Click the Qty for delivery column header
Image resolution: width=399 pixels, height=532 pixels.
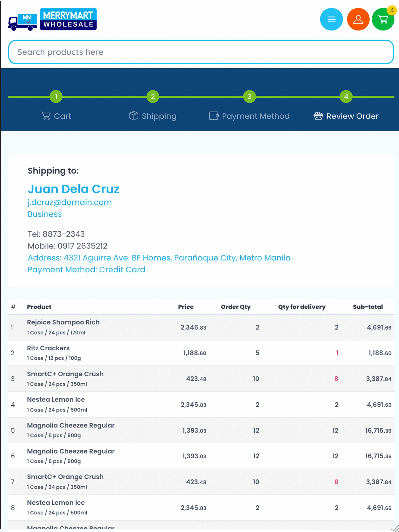pos(302,307)
